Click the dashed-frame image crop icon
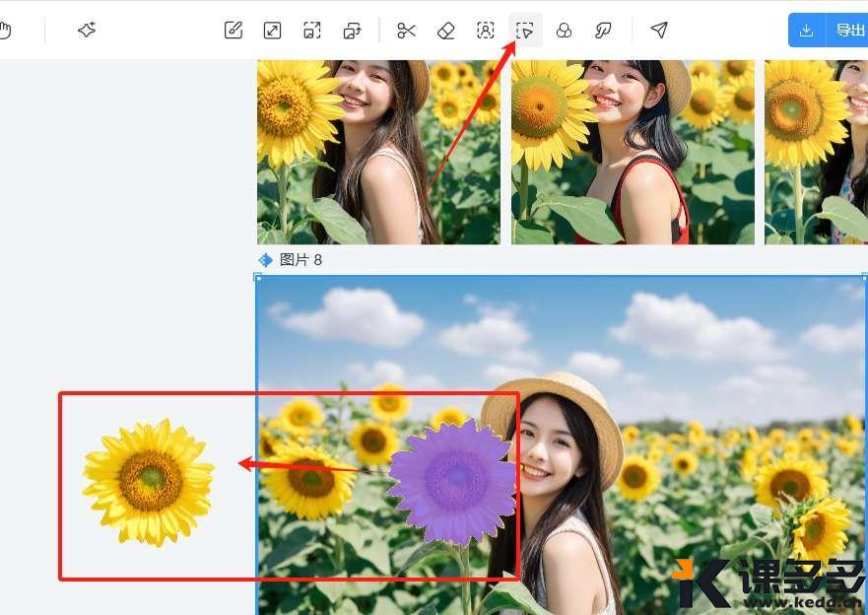Screen dimensions: 868x615 point(312,31)
